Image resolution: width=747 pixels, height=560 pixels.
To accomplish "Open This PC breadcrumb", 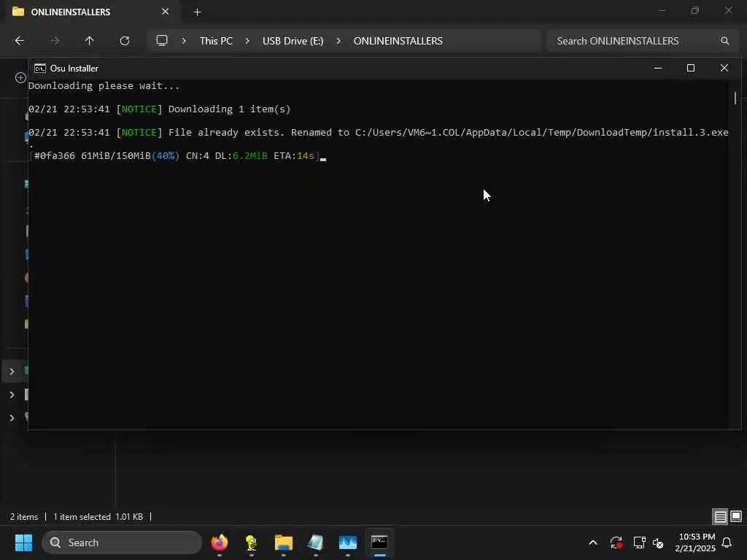I will point(216,41).
